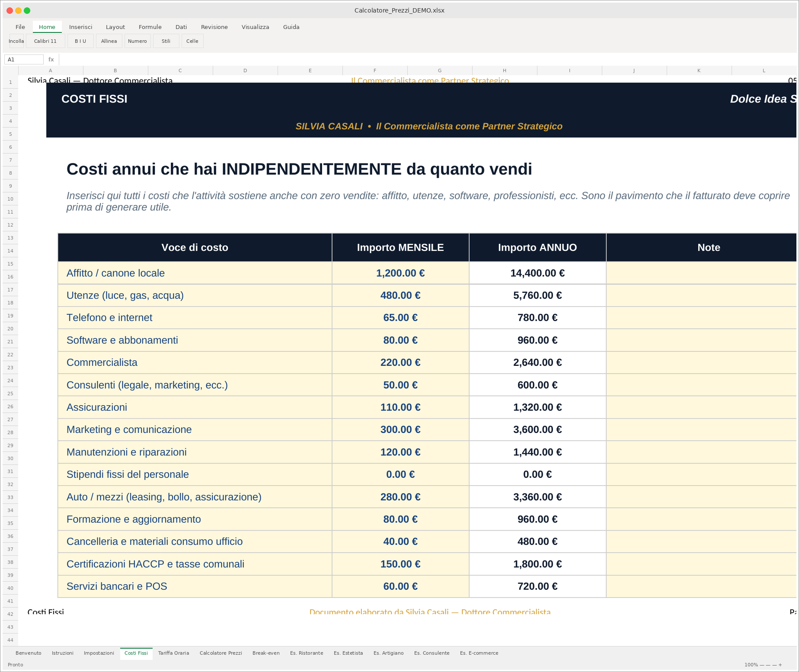This screenshot has width=799, height=672.
Task: Click the Incolla toolbar button
Action: [16, 41]
